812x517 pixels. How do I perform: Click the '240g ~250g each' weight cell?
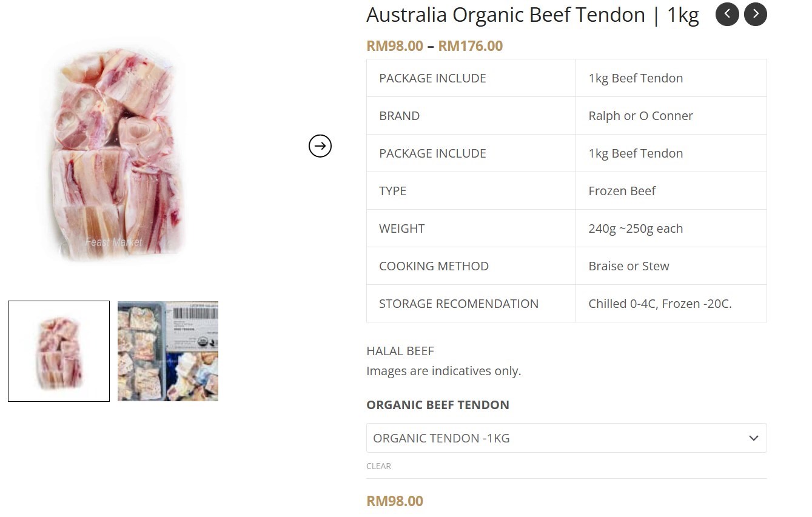click(x=636, y=228)
